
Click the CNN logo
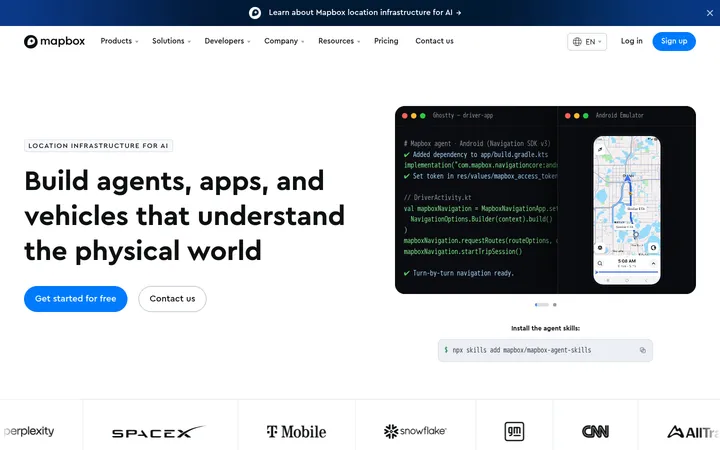click(x=595, y=432)
